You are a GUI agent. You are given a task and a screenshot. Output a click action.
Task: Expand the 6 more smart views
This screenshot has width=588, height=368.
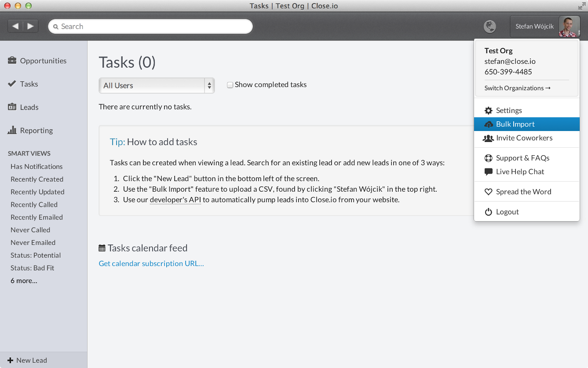24,281
